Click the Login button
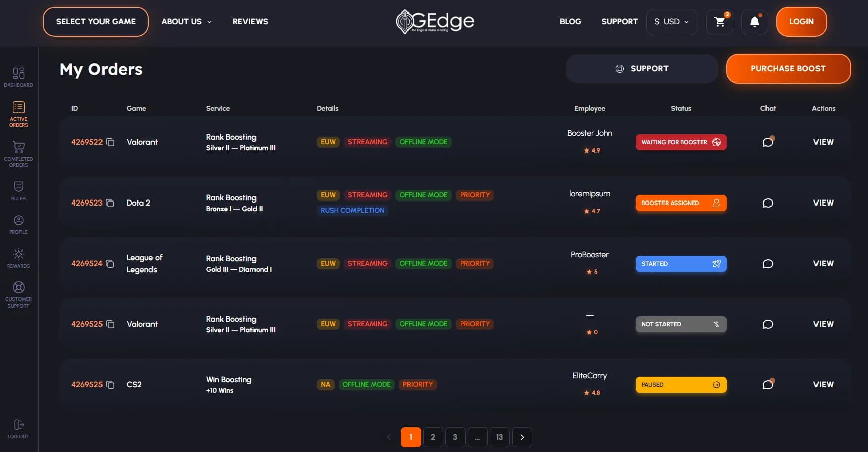The image size is (868, 452). (x=801, y=22)
